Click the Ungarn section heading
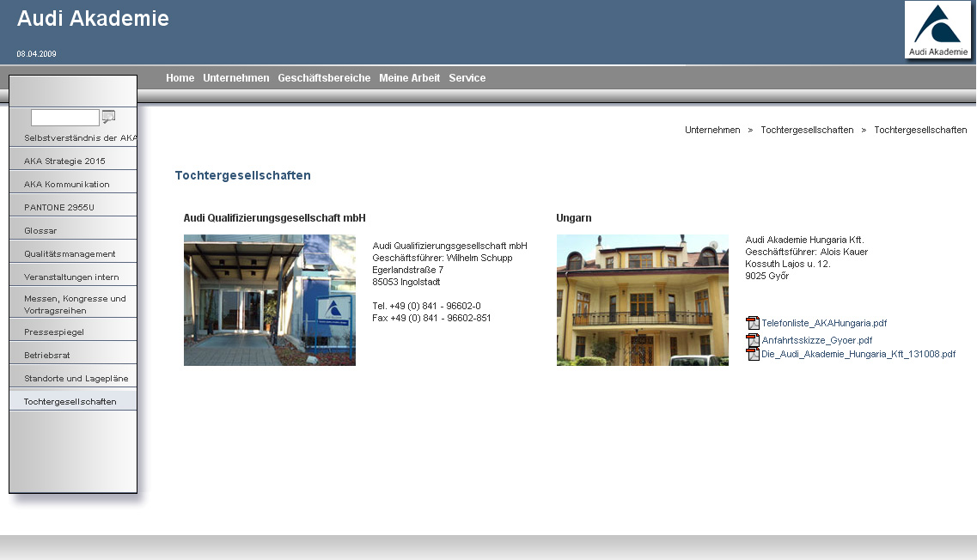This screenshot has width=977, height=560. 574,218
